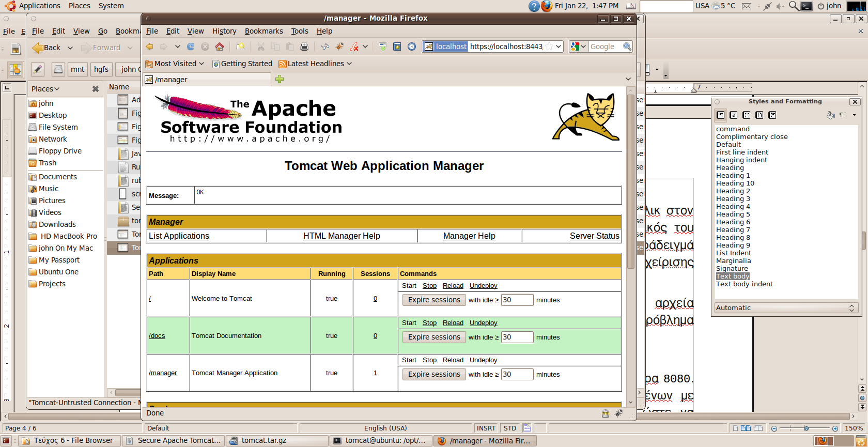Viewport: 868px width, 447px height.
Task: Click the Stop link for Welcome to Tomcat
Action: point(429,286)
